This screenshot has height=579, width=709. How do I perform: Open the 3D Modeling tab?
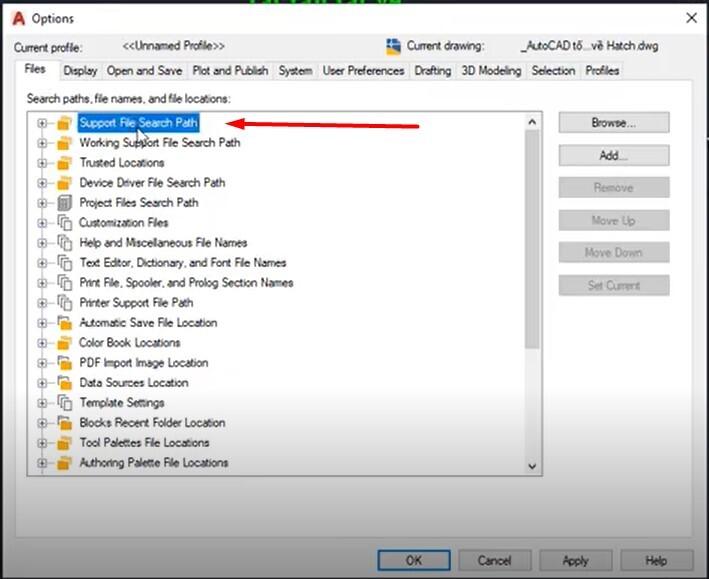click(x=491, y=71)
